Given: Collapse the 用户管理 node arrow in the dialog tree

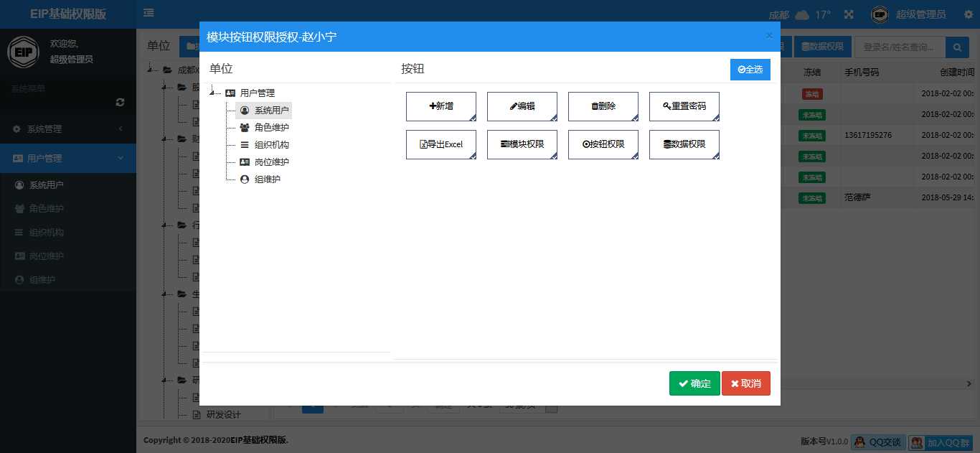Looking at the screenshot, I should point(213,93).
